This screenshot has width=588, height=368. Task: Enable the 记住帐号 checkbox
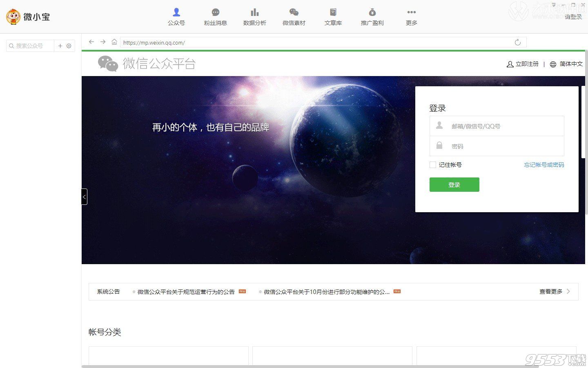coord(433,165)
